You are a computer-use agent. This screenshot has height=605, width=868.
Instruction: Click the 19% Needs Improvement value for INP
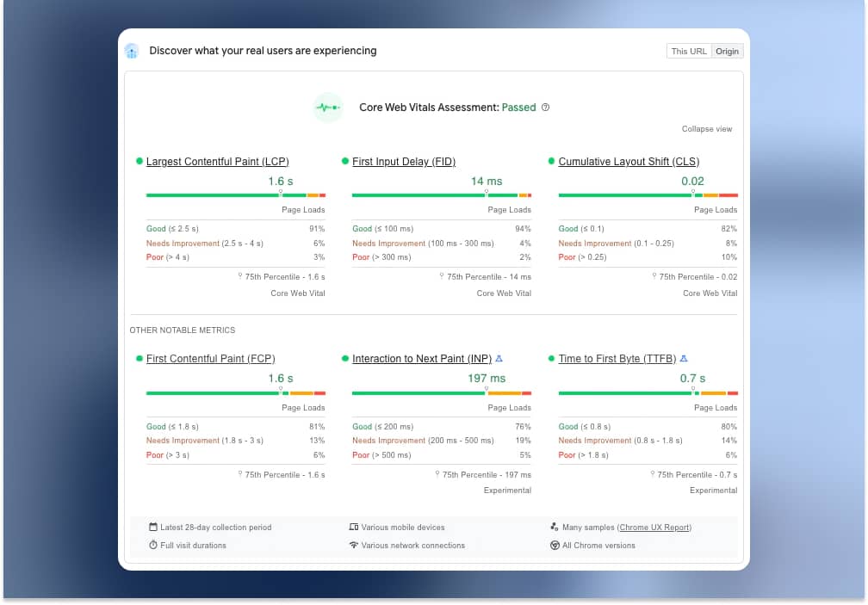524,441
